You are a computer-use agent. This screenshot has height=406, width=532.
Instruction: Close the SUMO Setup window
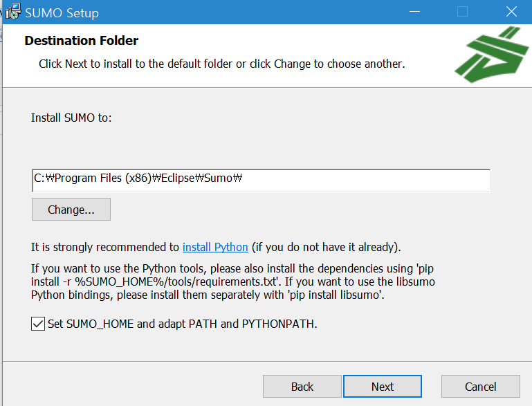click(511, 12)
